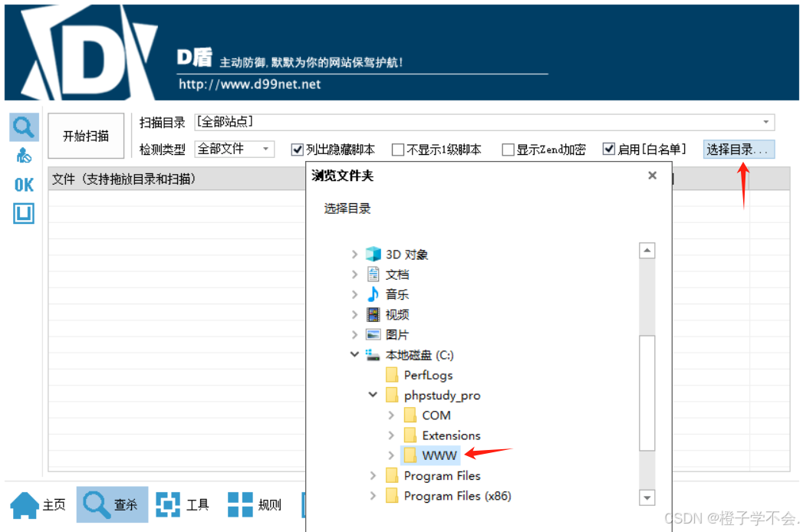The image size is (803, 532).
Task: Expand the 图片 tree node
Action: coord(355,335)
